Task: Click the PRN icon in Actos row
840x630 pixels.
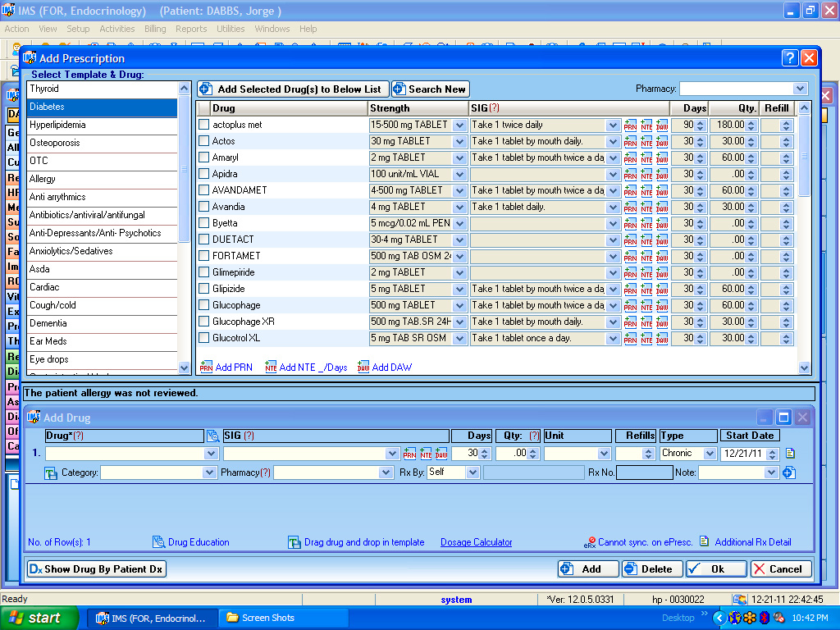Action: click(x=630, y=142)
